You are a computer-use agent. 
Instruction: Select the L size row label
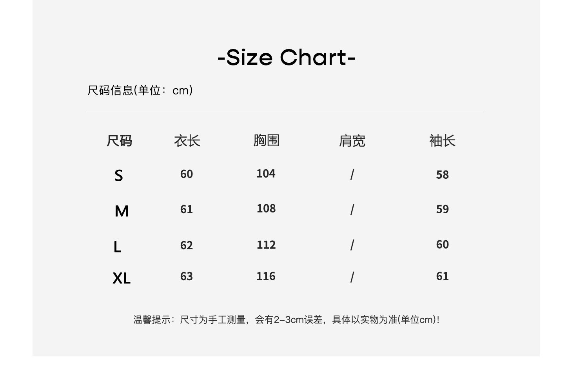tap(117, 247)
